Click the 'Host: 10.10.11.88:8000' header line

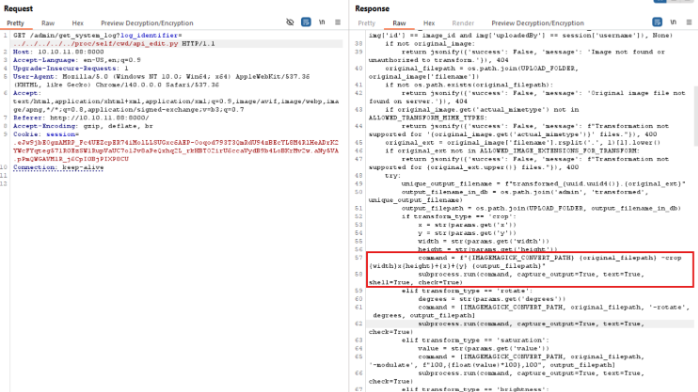coord(58,52)
